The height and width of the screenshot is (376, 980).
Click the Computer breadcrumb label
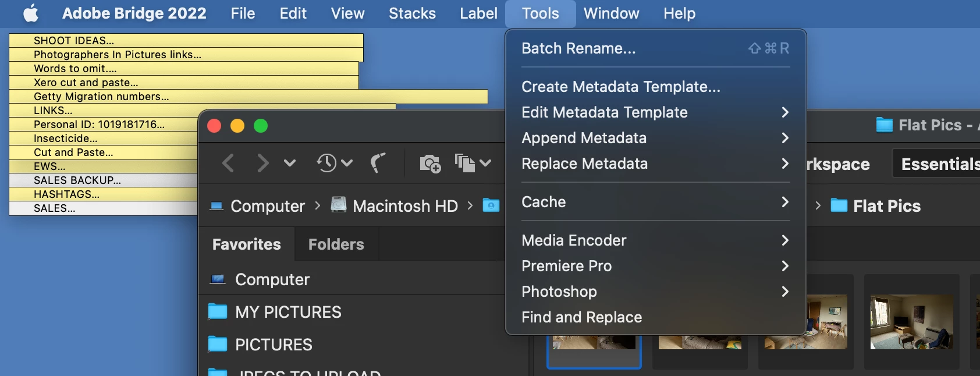(x=268, y=206)
